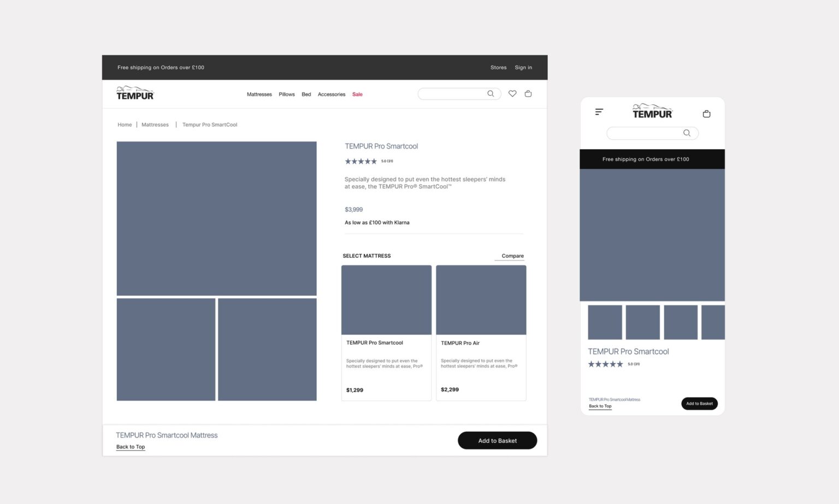The width and height of the screenshot is (839, 504).
Task: Click the mobile search magnifier icon
Action: 687,133
